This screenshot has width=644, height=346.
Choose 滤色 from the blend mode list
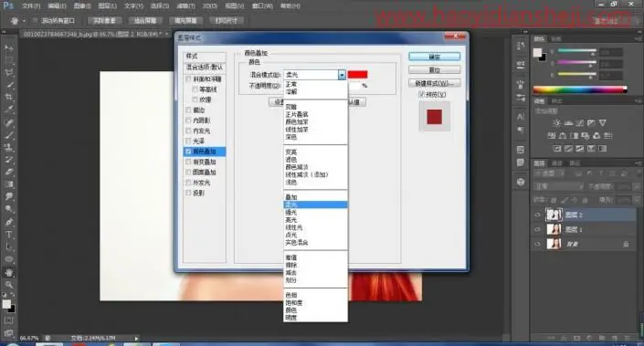[x=290, y=160]
